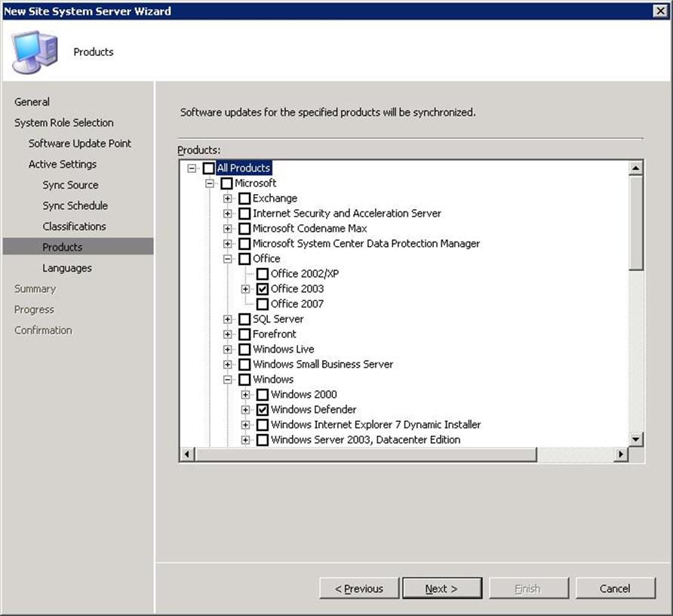673x616 pixels.
Task: Close the New Site System Server Wizard
Action: [660, 11]
